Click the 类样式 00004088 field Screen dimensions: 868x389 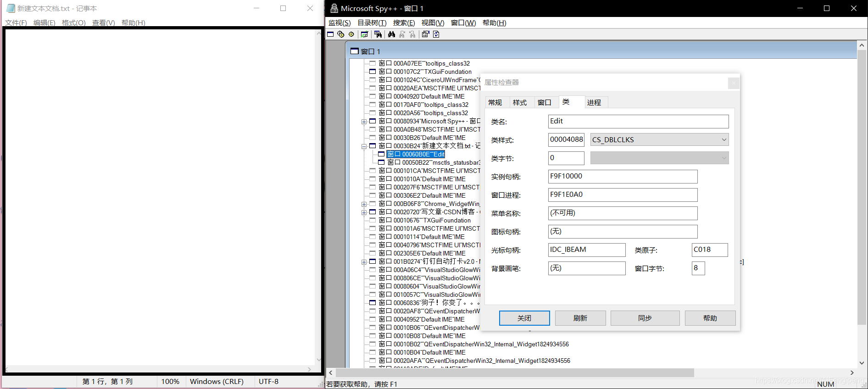[566, 139]
